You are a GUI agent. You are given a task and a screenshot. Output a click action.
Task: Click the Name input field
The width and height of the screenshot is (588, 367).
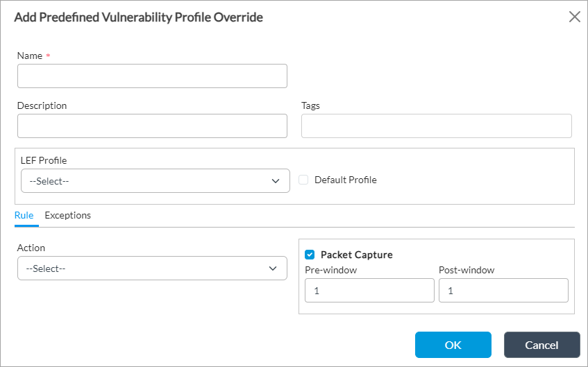[x=152, y=76]
